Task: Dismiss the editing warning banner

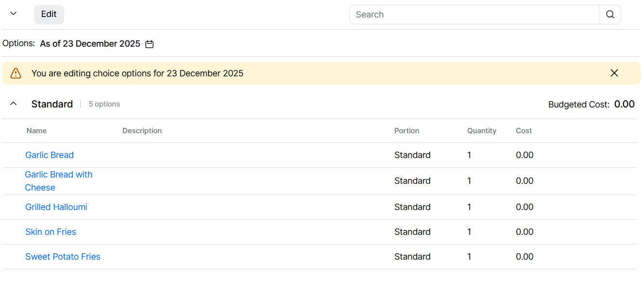Action: (x=614, y=73)
